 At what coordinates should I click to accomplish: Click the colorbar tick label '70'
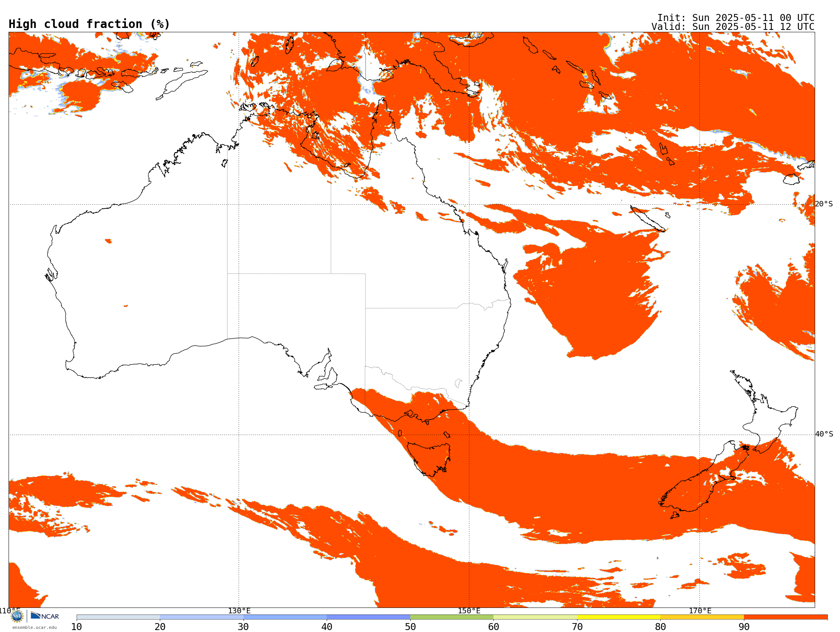pyautogui.click(x=577, y=627)
